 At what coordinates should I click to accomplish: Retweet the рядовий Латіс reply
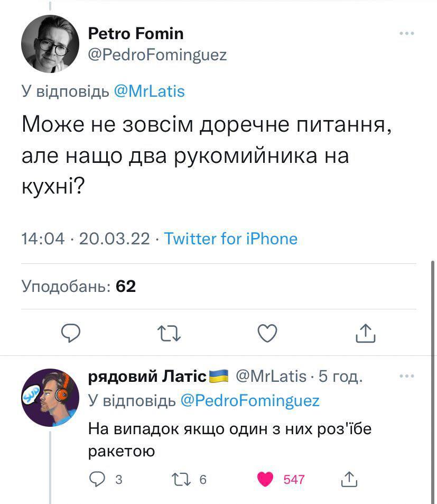point(178,479)
